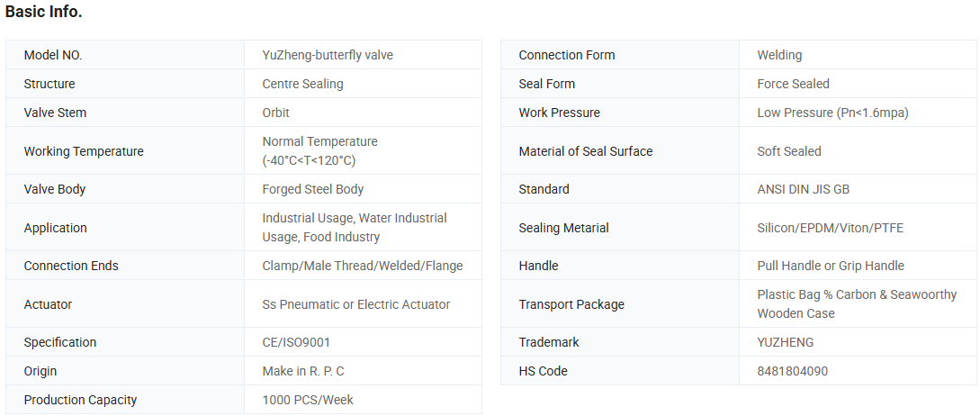The image size is (980, 416).
Task: Select the Clamp/Male Thread/Welded/Flange text
Action: click(363, 266)
